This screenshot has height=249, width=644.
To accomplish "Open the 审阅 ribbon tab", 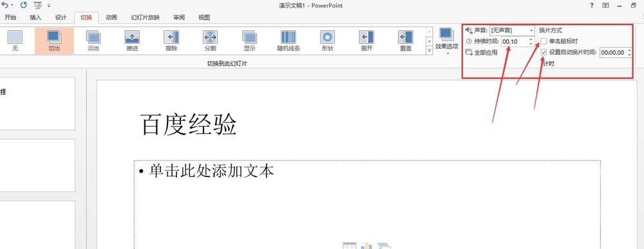I will click(x=178, y=17).
